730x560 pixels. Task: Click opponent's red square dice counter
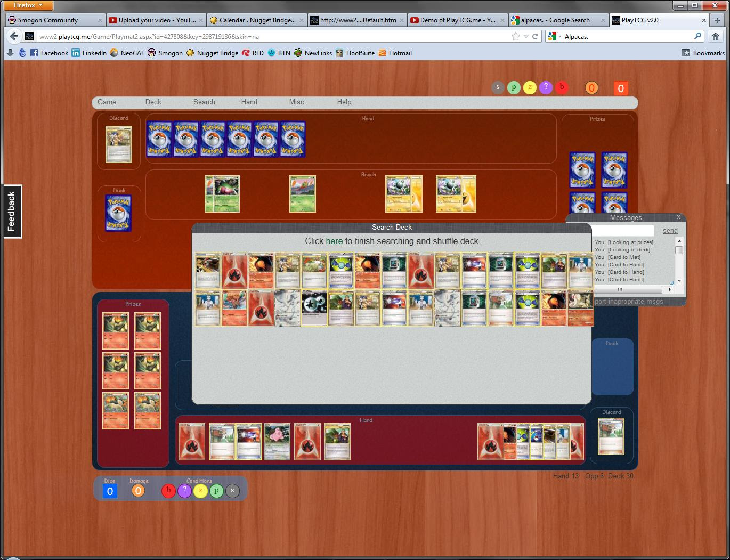tap(621, 88)
